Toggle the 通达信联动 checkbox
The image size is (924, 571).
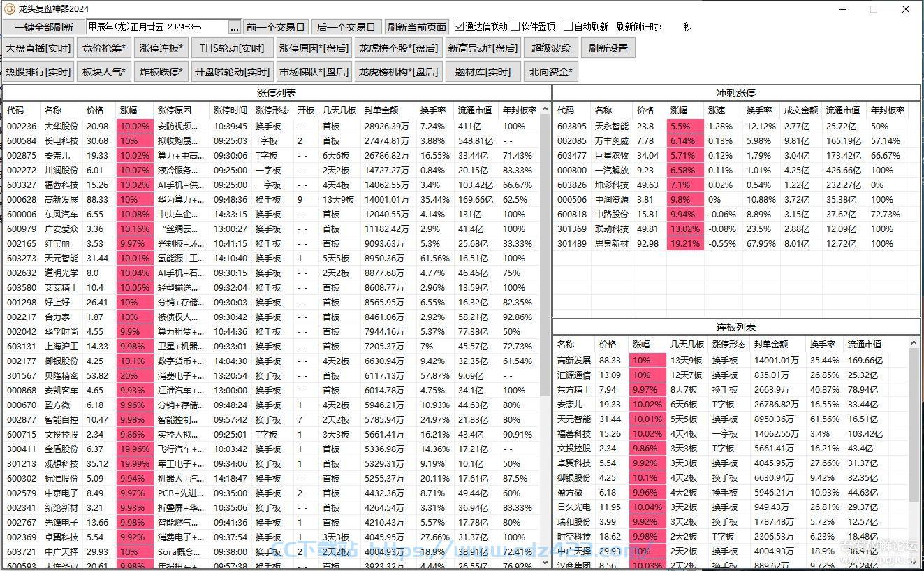[481, 27]
